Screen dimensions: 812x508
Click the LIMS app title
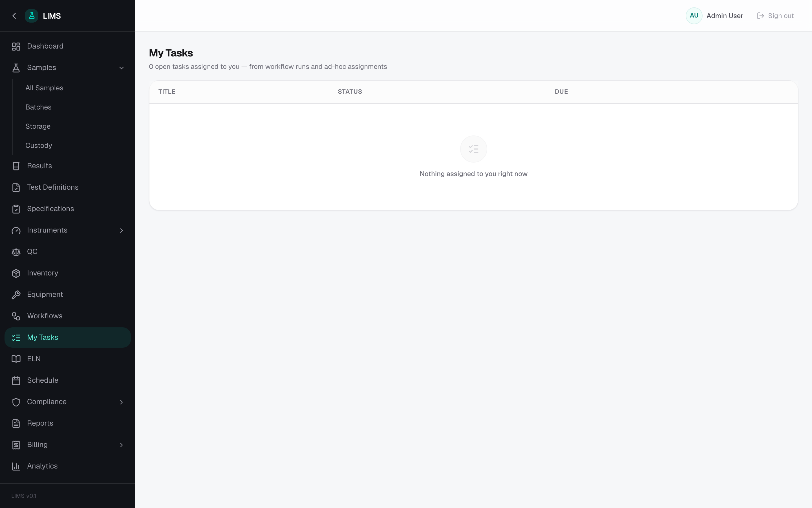52,16
